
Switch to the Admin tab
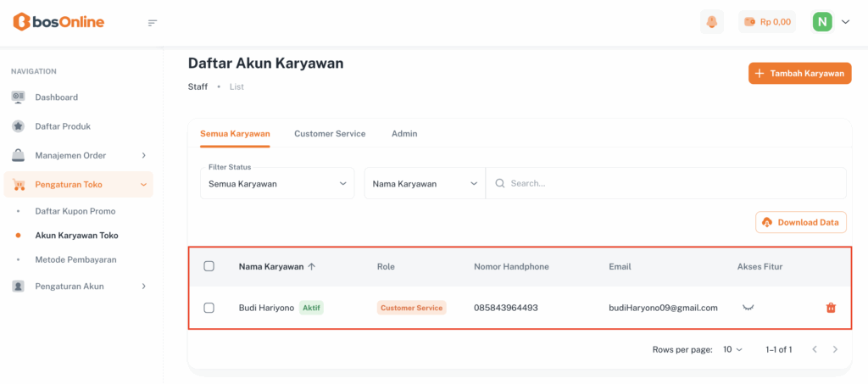pyautogui.click(x=404, y=134)
